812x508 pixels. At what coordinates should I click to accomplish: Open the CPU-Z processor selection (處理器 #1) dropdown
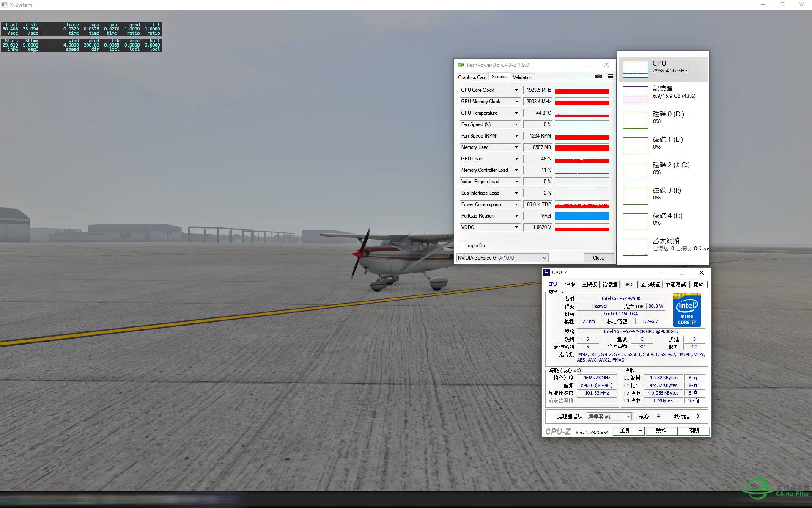tap(609, 417)
